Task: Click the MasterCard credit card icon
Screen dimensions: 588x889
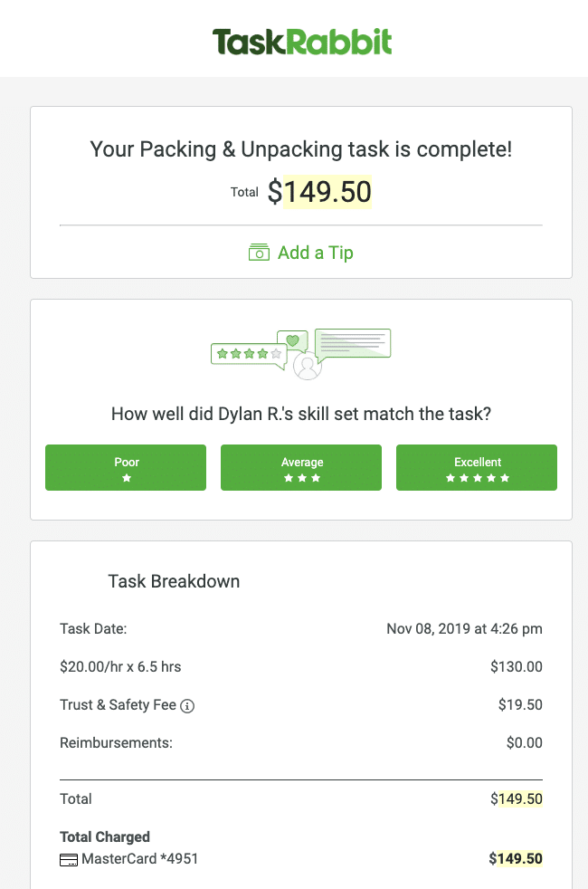Action: (69, 859)
